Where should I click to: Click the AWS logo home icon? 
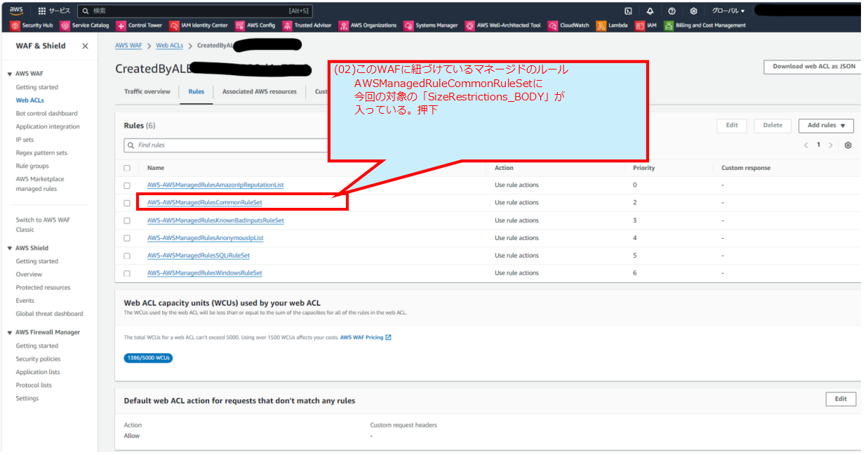pos(15,11)
